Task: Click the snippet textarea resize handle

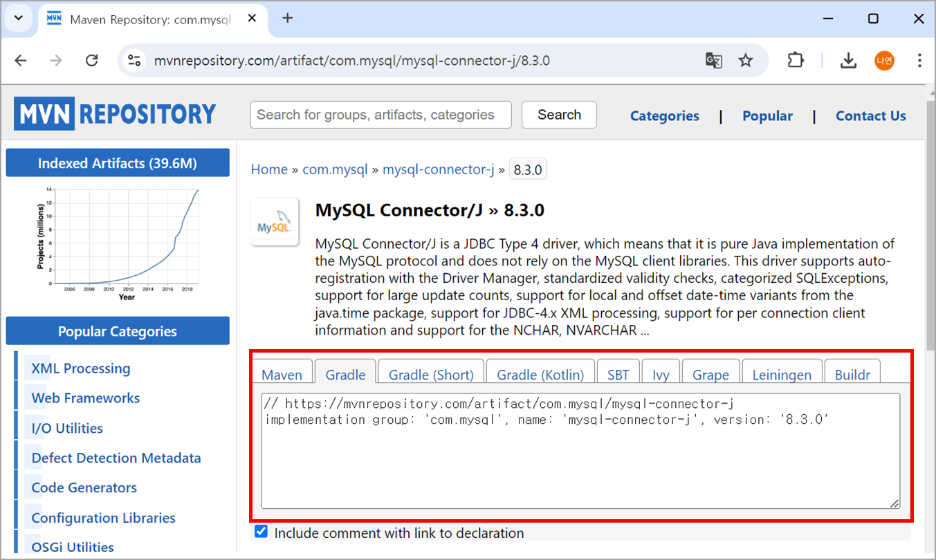Action: click(894, 503)
